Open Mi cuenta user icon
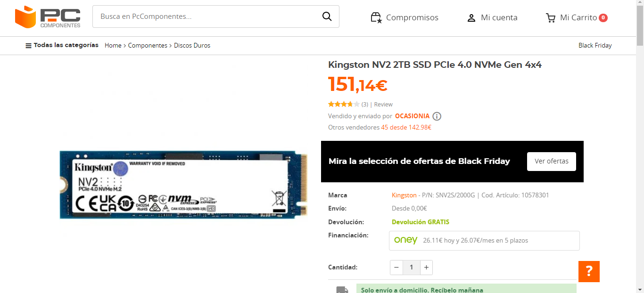 (x=471, y=18)
